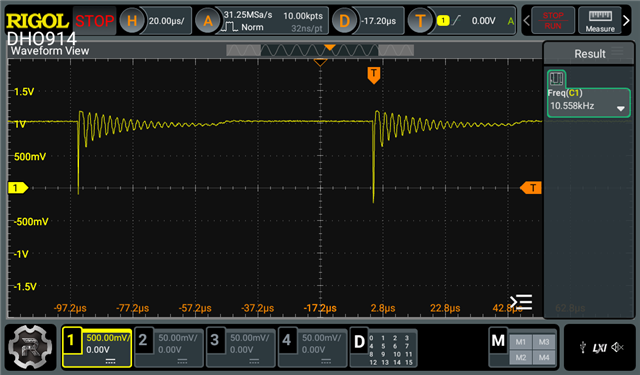Click the channel 1 coupling DC icon
Screen dimensions: 640x375
[110, 361]
